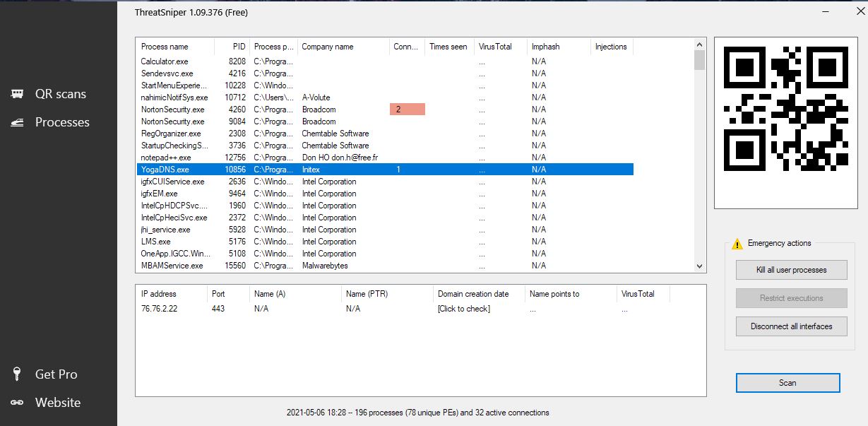Open the Processes sidebar icon

(x=18, y=122)
